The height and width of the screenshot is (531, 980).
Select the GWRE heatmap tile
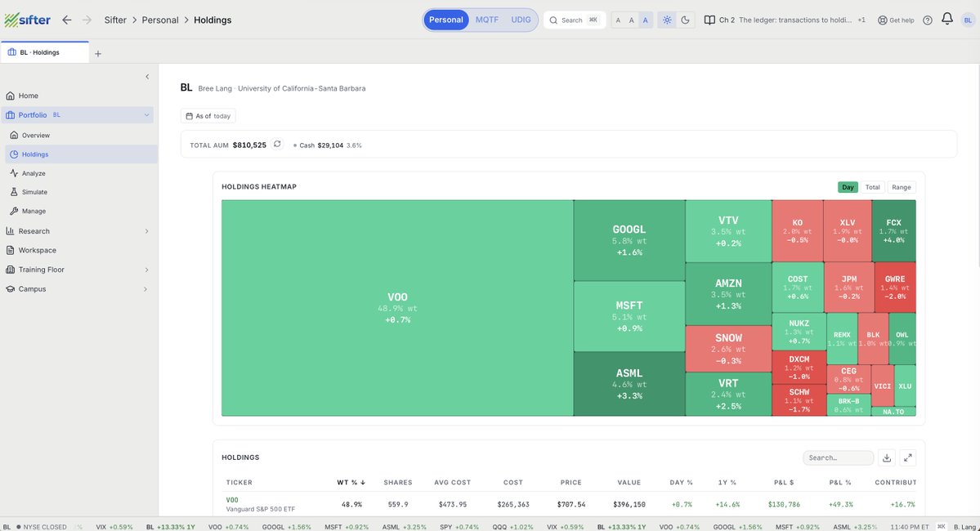(894, 288)
